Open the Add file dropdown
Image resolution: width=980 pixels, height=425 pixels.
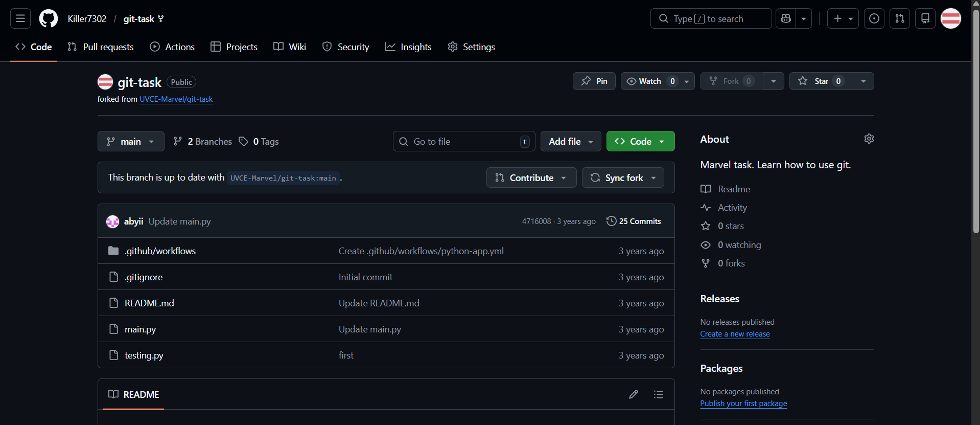point(571,141)
